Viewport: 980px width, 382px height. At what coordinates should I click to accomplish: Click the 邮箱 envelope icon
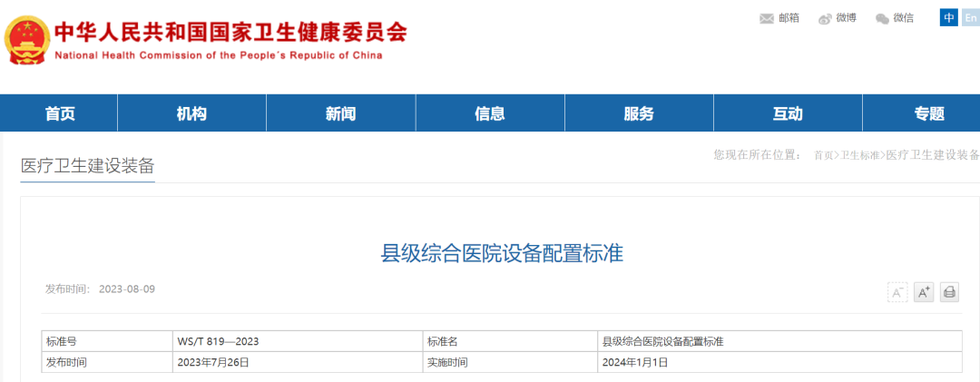coord(767,18)
